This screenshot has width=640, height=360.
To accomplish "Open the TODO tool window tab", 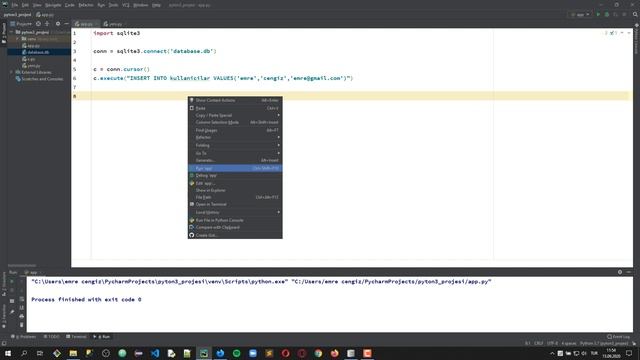I will 51,337.
